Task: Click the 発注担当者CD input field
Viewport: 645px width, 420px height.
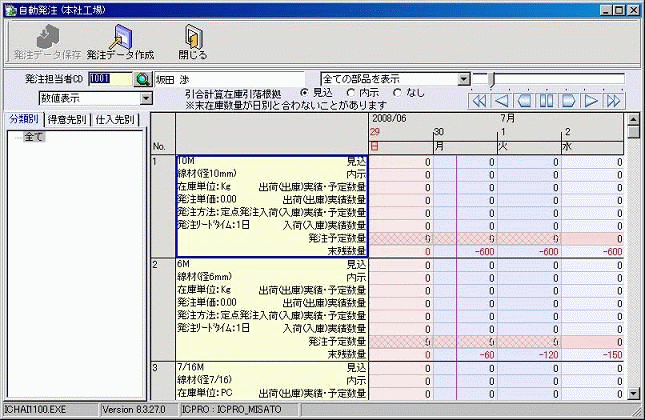Action: tap(110, 79)
